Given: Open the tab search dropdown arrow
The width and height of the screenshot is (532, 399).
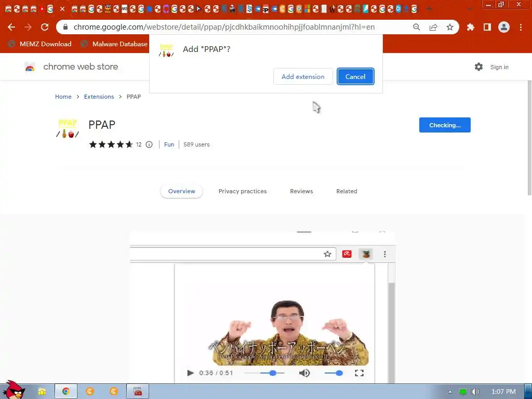Looking at the screenshot, I should tap(470, 9).
